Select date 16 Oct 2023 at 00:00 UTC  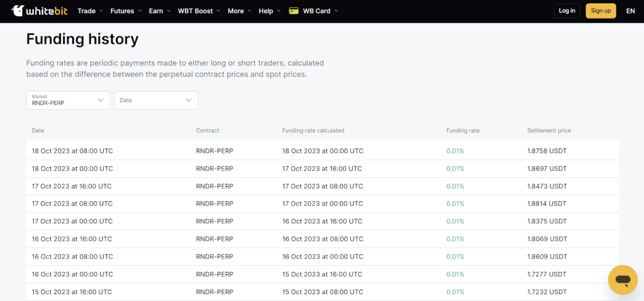[72, 274]
